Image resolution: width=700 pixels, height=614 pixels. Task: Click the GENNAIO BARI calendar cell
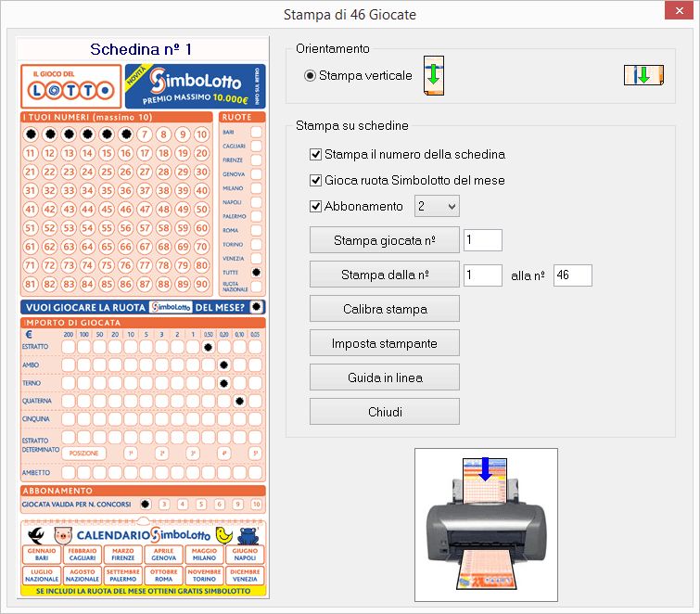[x=42, y=555]
